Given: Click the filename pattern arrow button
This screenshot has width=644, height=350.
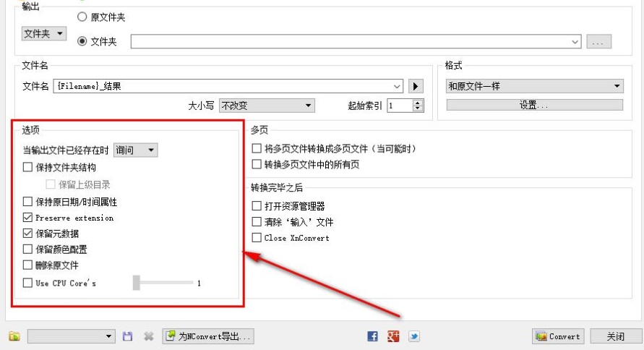Looking at the screenshot, I should pos(416,86).
